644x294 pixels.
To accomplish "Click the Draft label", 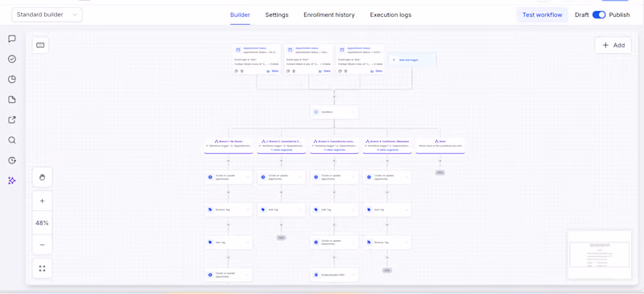I will click(x=581, y=14).
